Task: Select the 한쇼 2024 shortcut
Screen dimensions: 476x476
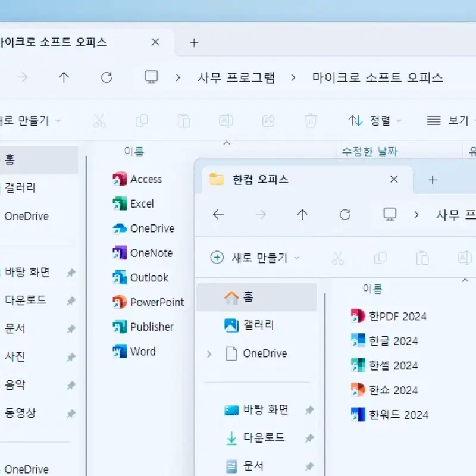Action: (x=384, y=390)
